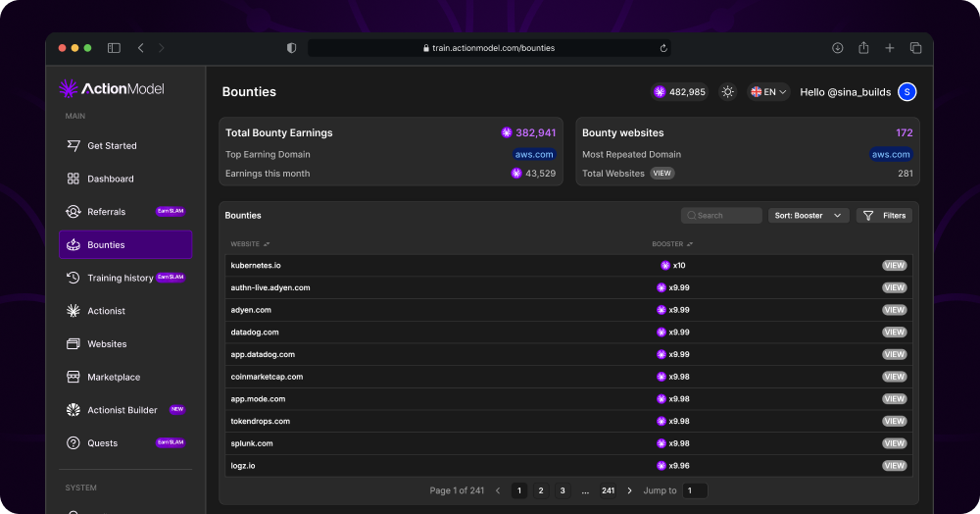
Task: Sort by the BOOSTER column header
Action: click(x=672, y=244)
